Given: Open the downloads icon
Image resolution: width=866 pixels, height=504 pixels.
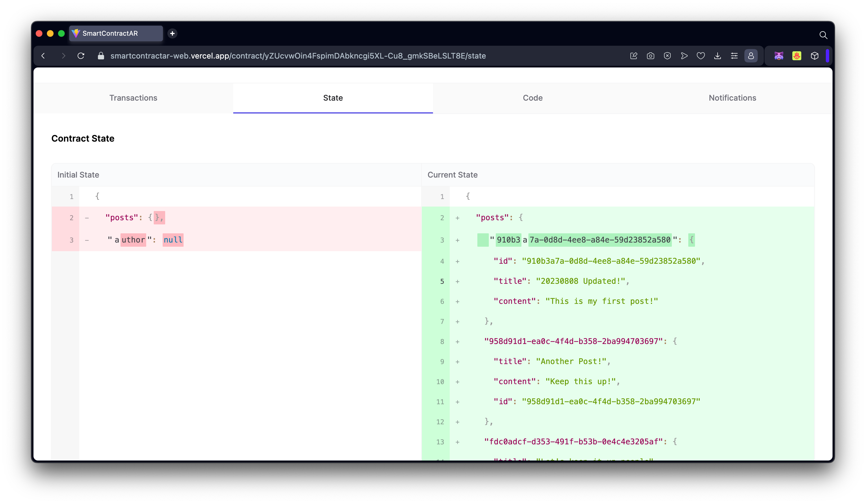Looking at the screenshot, I should (717, 56).
